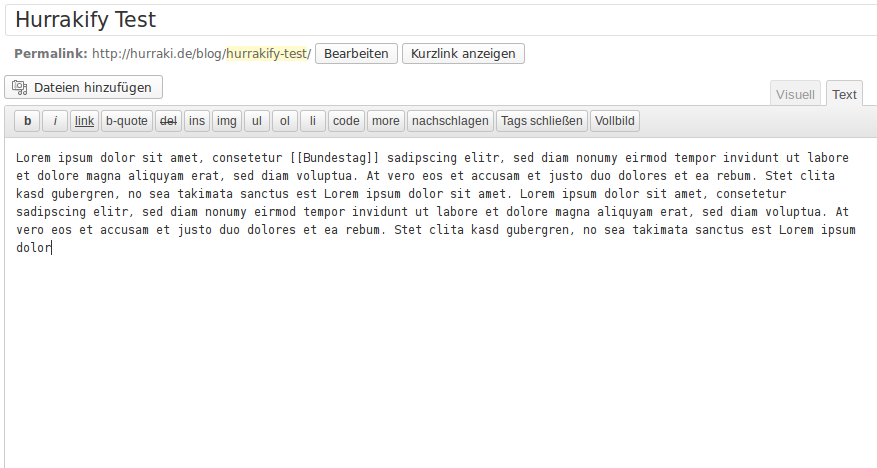Click Tags schließen to close tags
Viewport: 877px width, 468px height.
541,121
